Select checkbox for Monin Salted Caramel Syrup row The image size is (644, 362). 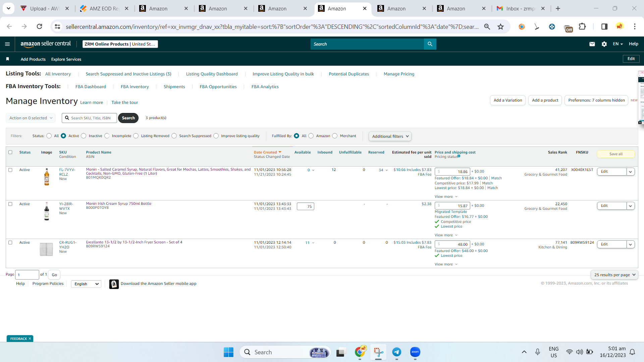(x=10, y=170)
